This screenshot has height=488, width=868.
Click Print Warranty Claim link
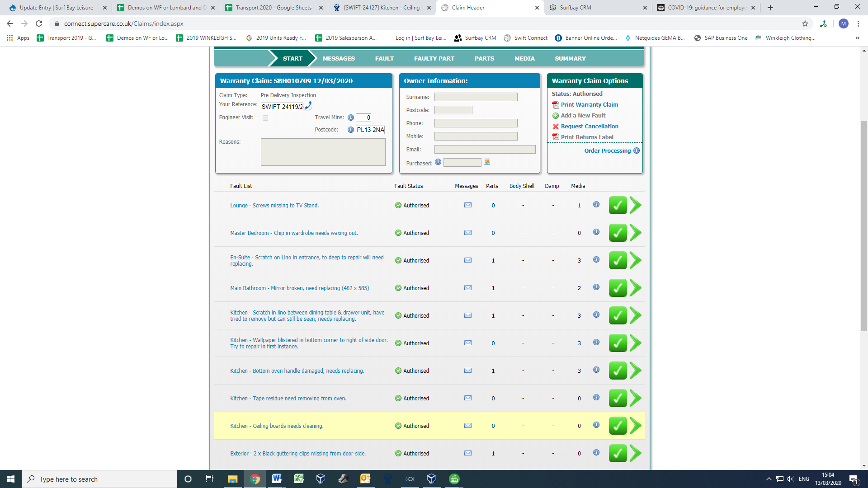coord(590,105)
